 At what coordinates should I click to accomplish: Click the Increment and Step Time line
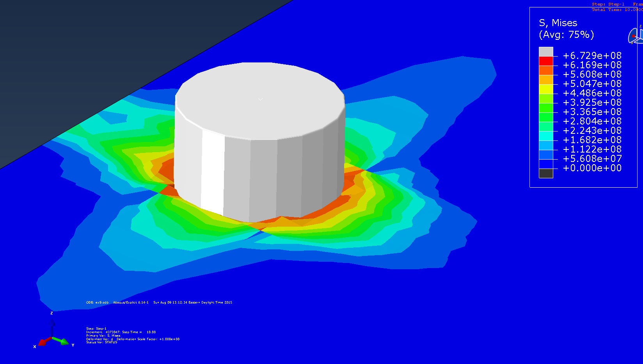121,332
